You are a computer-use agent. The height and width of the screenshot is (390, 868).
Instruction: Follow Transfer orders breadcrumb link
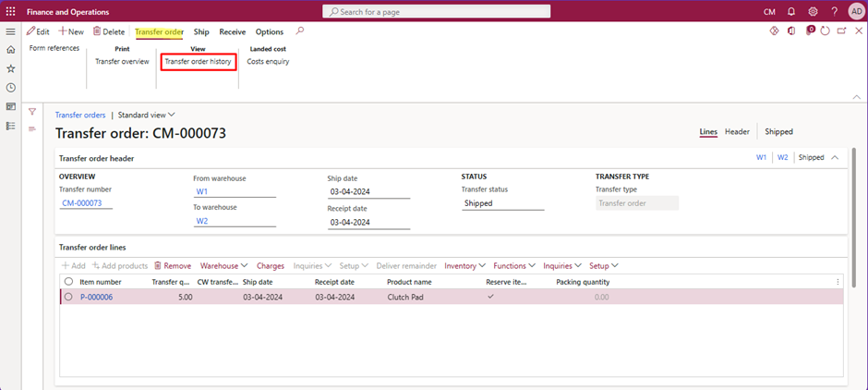coord(80,115)
